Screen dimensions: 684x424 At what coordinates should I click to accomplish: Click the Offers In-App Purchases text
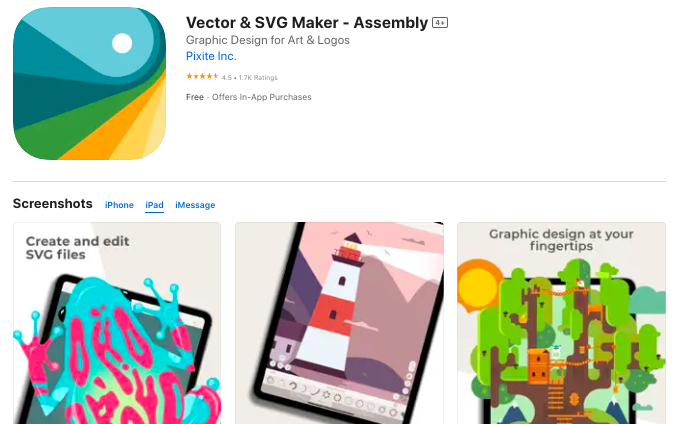coord(262,97)
